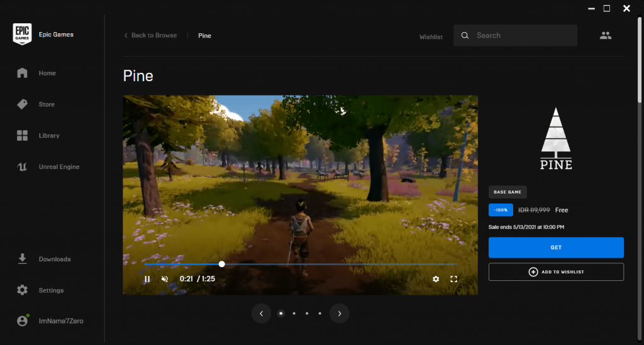Click Add to Wishlist button
Viewport: 644px width, 345px height.
(x=556, y=272)
